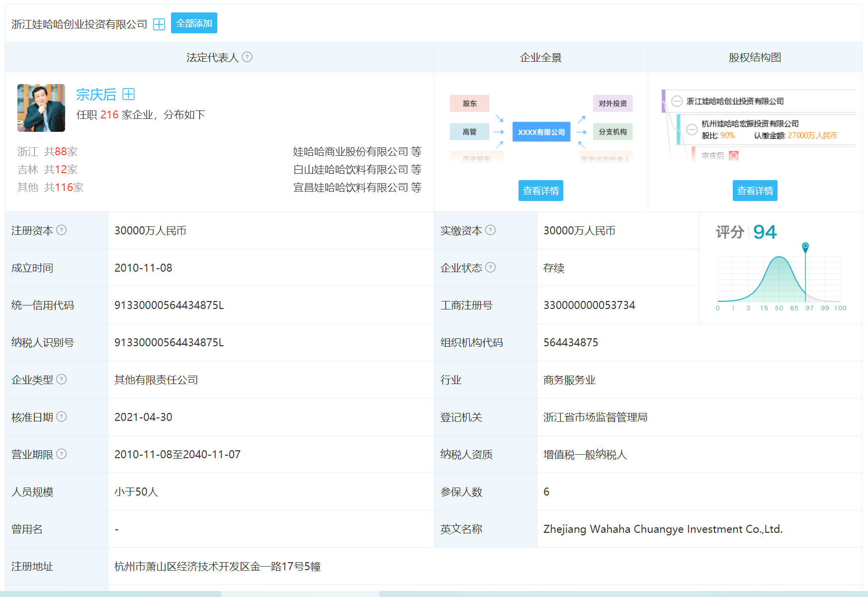
Task: Click the 高管 box in the diagram
Action: click(469, 132)
